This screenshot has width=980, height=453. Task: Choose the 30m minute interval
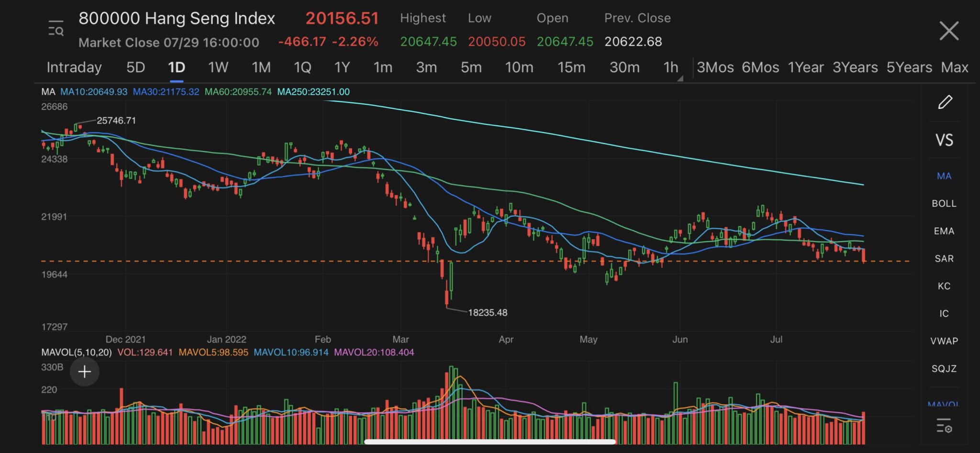(x=624, y=67)
